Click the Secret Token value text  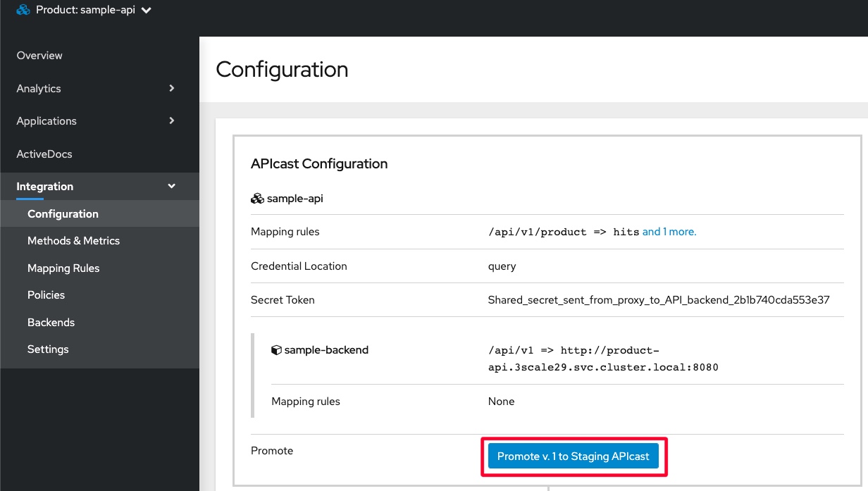click(x=658, y=300)
